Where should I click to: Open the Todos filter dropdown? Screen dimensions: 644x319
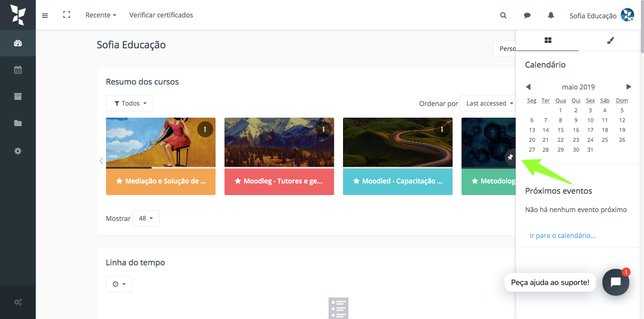[130, 103]
